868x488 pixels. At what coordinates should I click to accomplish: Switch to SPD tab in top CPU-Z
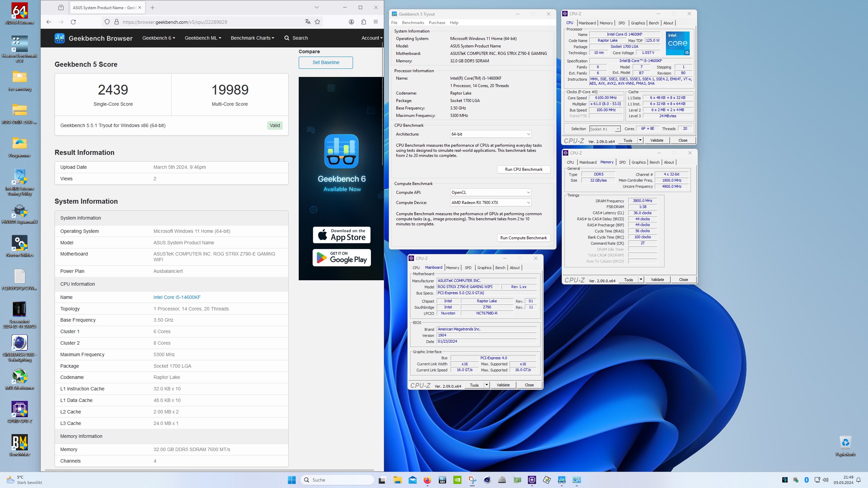(x=622, y=23)
